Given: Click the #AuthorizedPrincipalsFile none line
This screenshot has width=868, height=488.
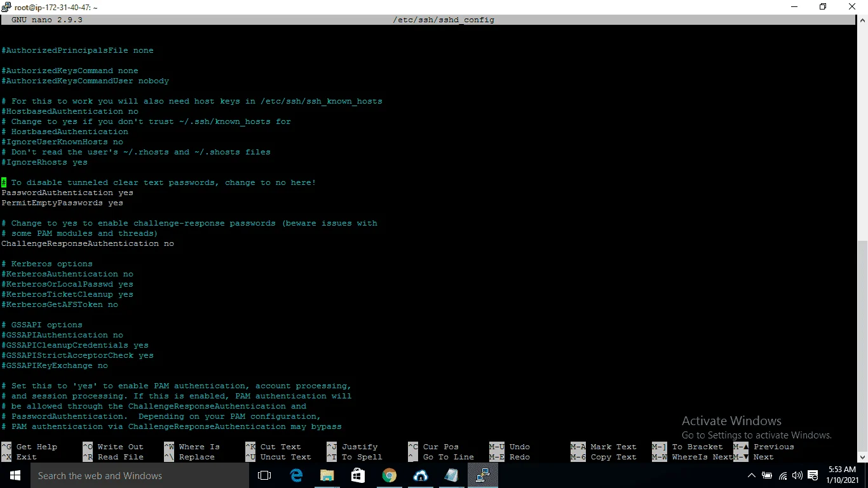Looking at the screenshot, I should coord(78,50).
